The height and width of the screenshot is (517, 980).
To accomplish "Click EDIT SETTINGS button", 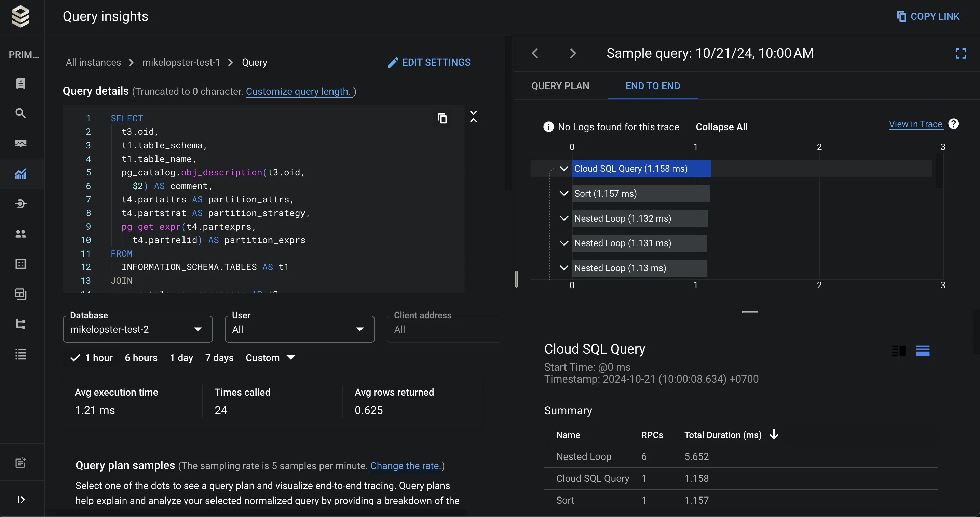I will point(429,62).
